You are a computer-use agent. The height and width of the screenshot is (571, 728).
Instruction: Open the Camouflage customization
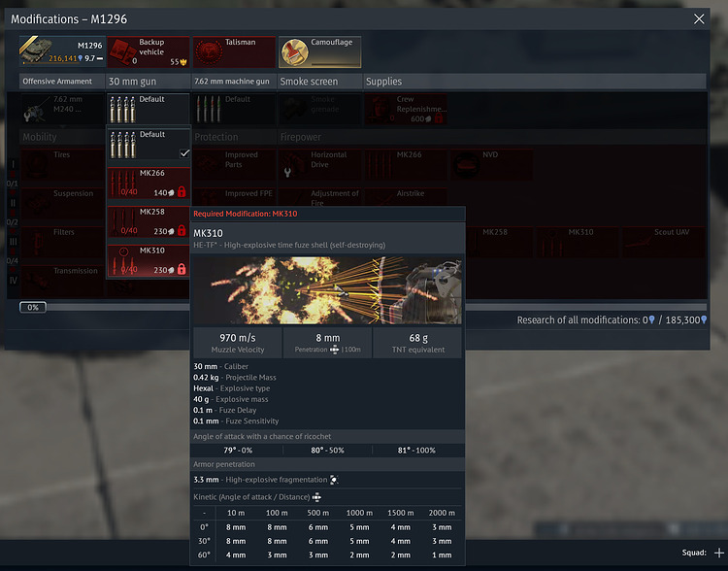pos(320,51)
